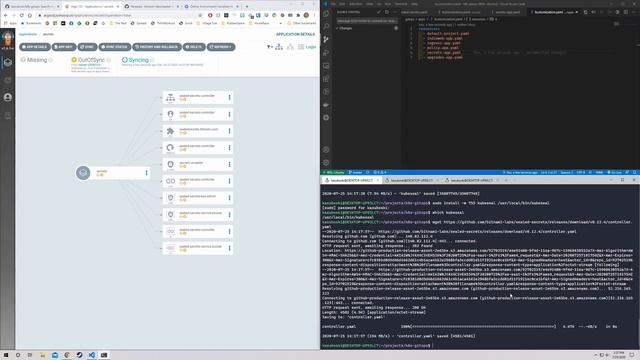Switch to the secrets-app.yaml editor tab

point(508,12)
